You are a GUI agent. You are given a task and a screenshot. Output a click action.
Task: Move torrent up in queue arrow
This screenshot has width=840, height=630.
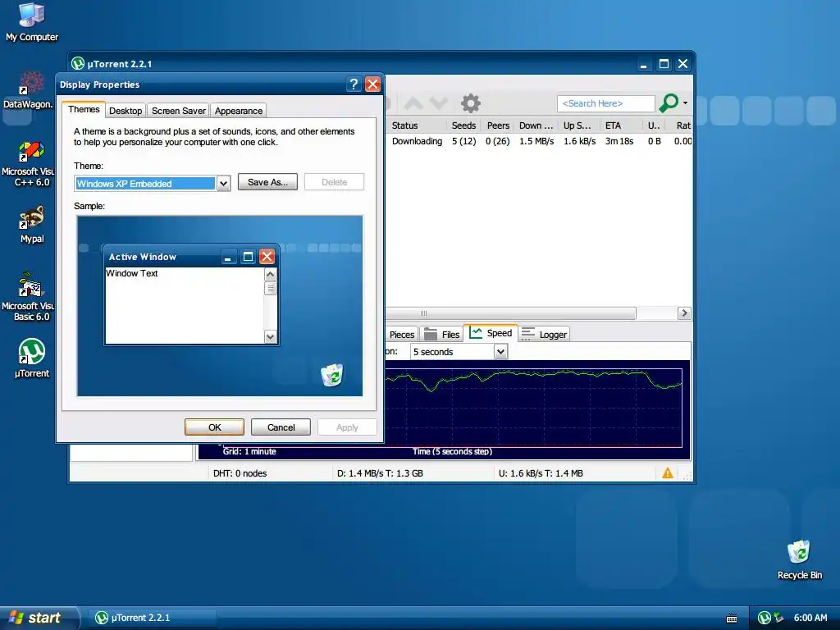coord(413,103)
